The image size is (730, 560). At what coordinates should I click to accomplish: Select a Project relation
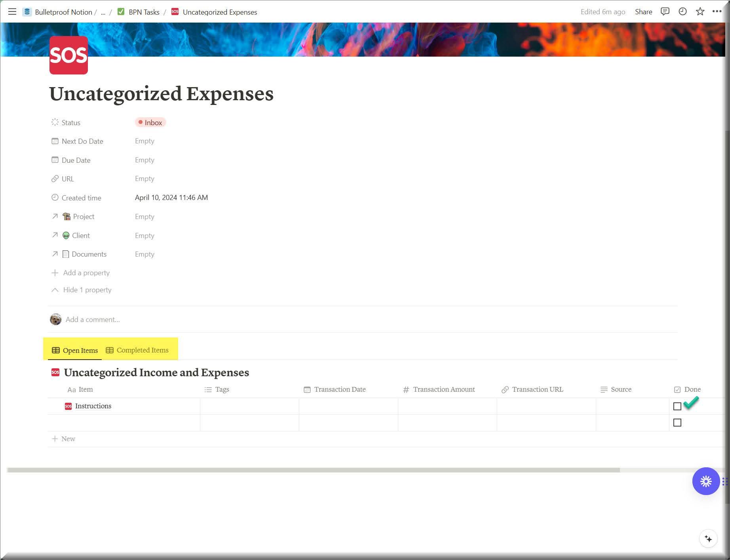[144, 217]
